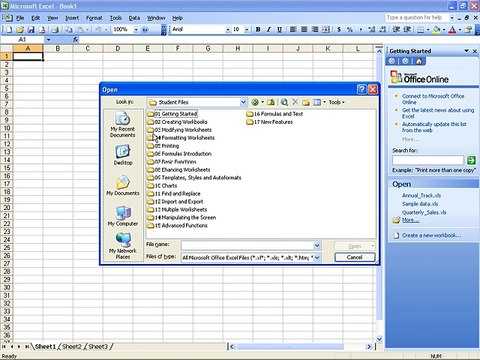Click the Decrease Indent icon
The height and width of the screenshot is (360, 480).
(396, 30)
